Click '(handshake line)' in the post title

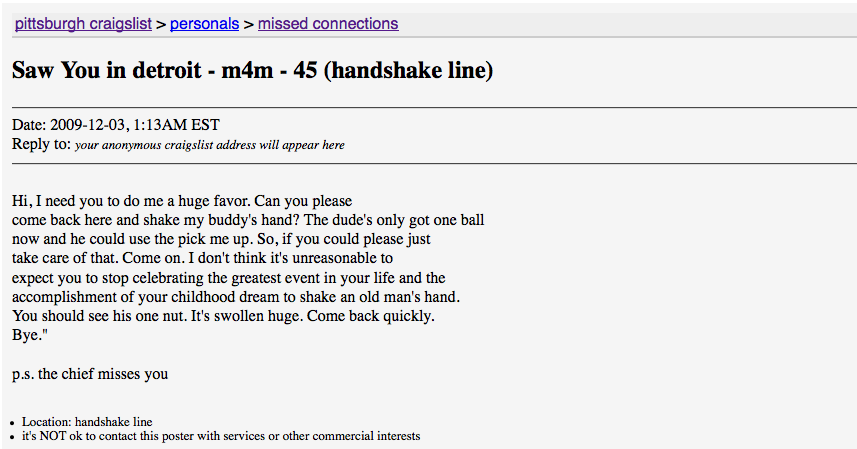(409, 70)
